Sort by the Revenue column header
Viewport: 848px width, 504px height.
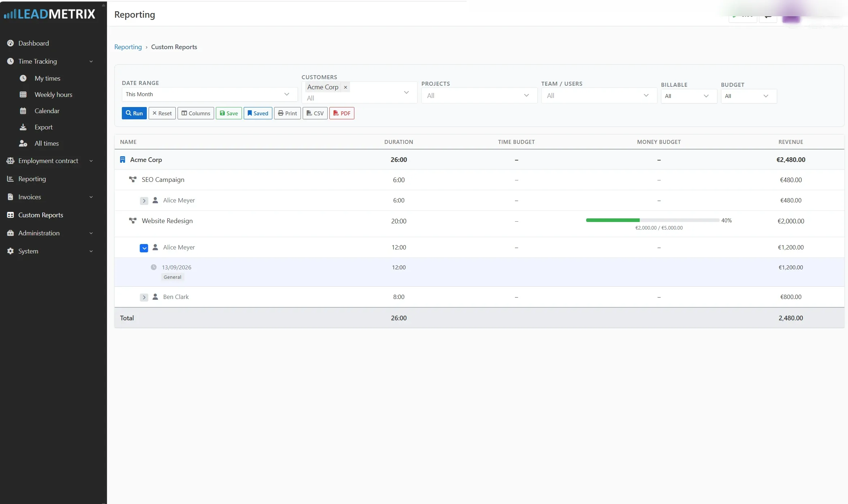click(791, 142)
